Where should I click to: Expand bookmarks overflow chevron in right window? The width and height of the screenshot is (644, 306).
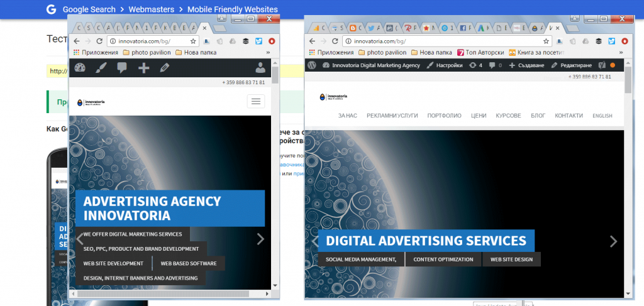pyautogui.click(x=621, y=53)
